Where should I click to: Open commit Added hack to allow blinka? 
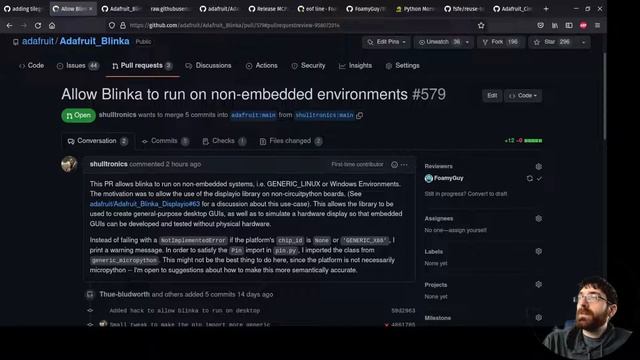click(x=184, y=311)
